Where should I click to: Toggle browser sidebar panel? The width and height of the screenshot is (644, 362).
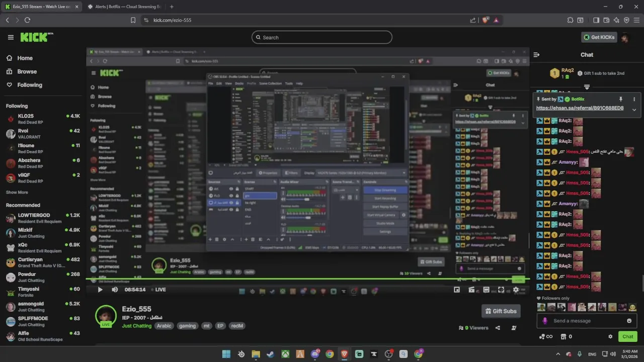pyautogui.click(x=596, y=20)
